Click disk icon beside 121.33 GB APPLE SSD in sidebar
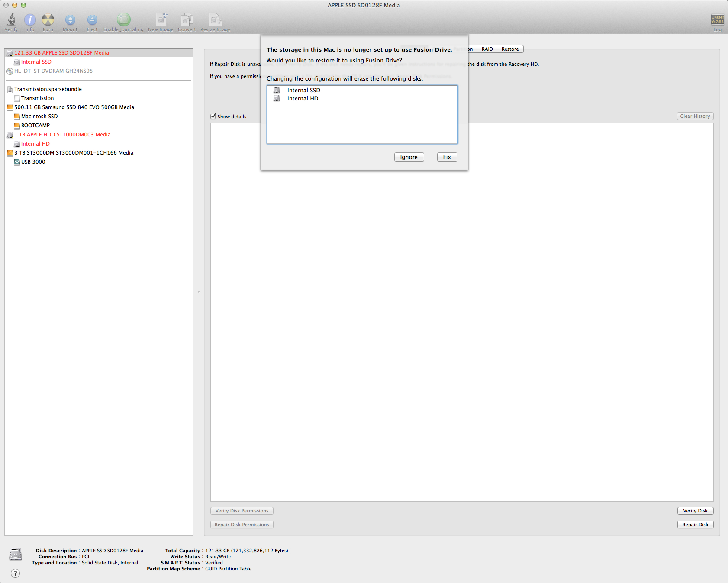The width and height of the screenshot is (728, 583). pyautogui.click(x=10, y=53)
